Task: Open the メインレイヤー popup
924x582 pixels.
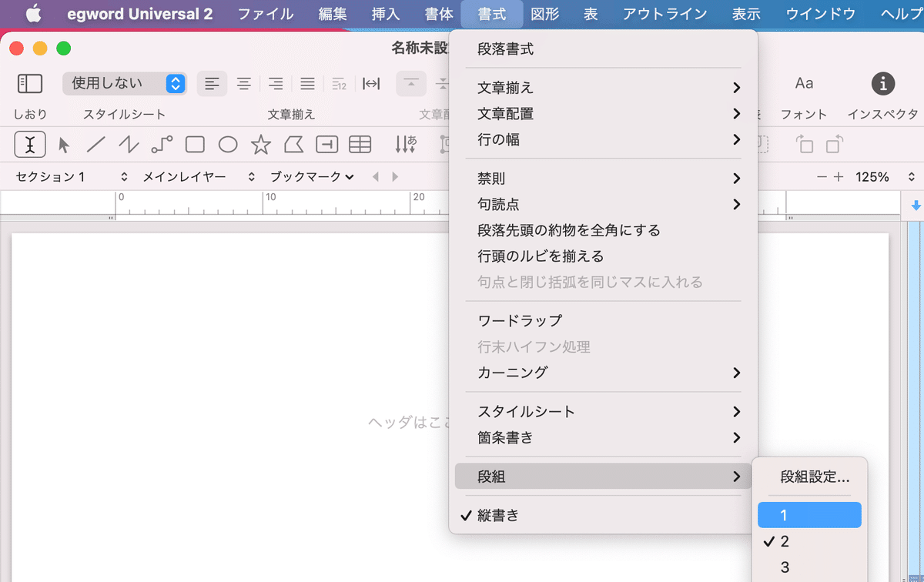Action: (x=199, y=177)
